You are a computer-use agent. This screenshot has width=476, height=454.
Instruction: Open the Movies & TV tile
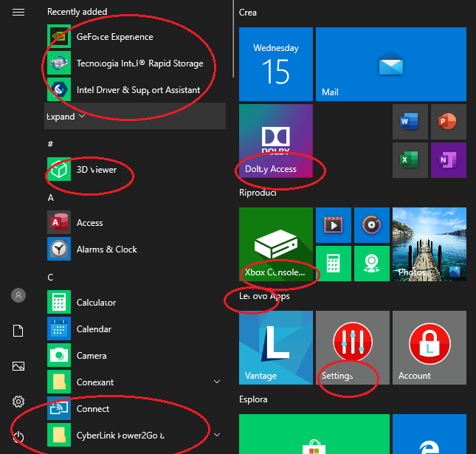click(334, 225)
